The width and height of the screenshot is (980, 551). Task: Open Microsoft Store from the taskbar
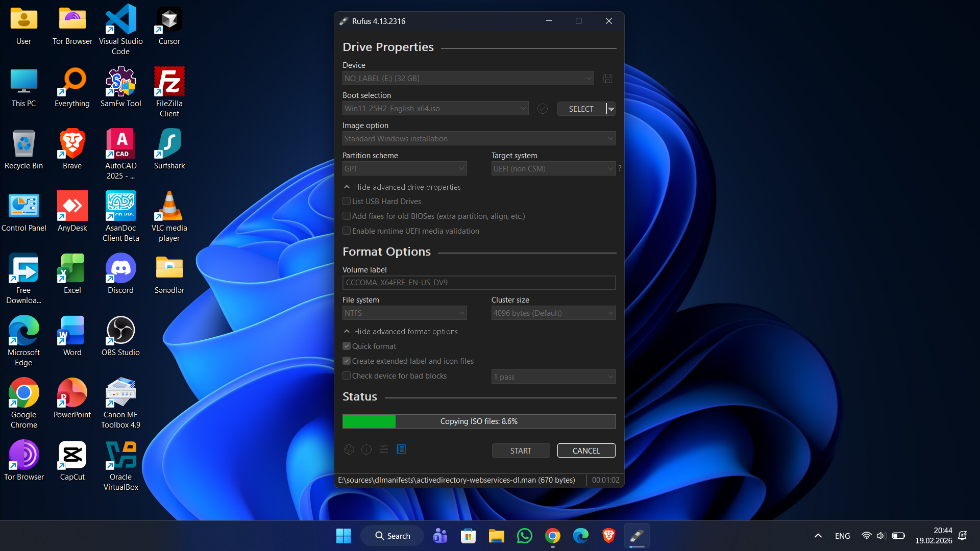coord(468,536)
